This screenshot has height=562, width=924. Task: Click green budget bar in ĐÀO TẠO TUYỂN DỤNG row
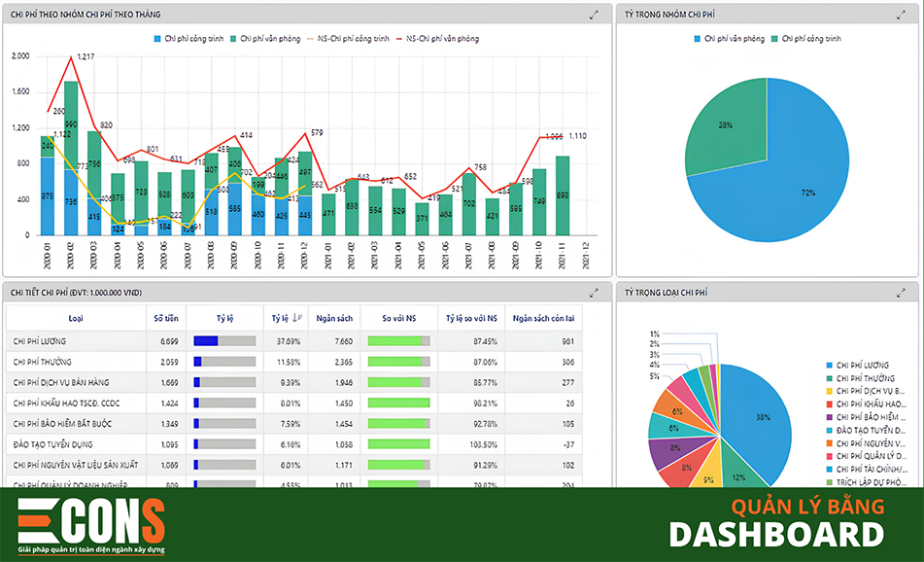tap(399, 444)
